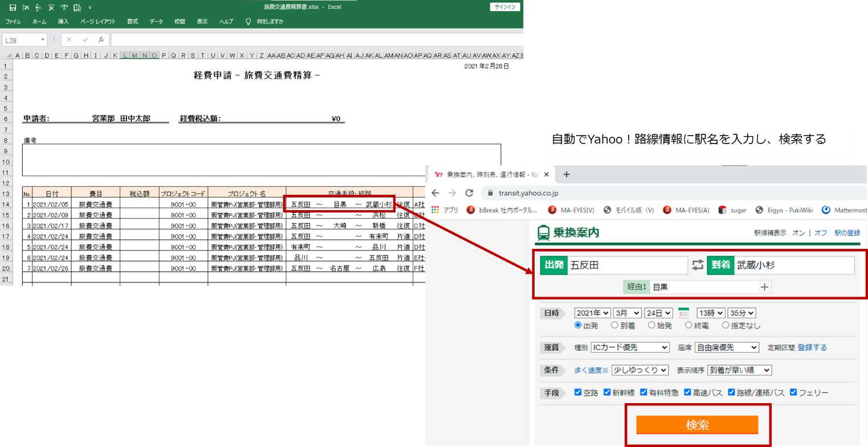This screenshot has width=868, height=447.
Task: Click the 登録する link for 定期区間
Action: coord(812,347)
